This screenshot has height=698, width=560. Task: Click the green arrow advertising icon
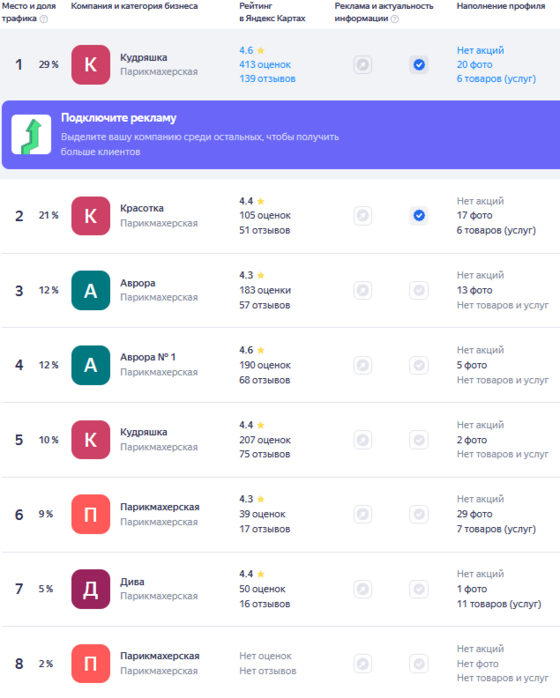(31, 134)
